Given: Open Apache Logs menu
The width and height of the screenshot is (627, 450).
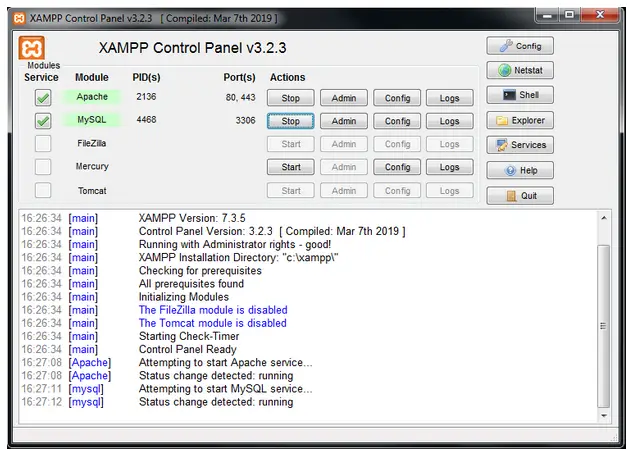Looking at the screenshot, I should 449,98.
